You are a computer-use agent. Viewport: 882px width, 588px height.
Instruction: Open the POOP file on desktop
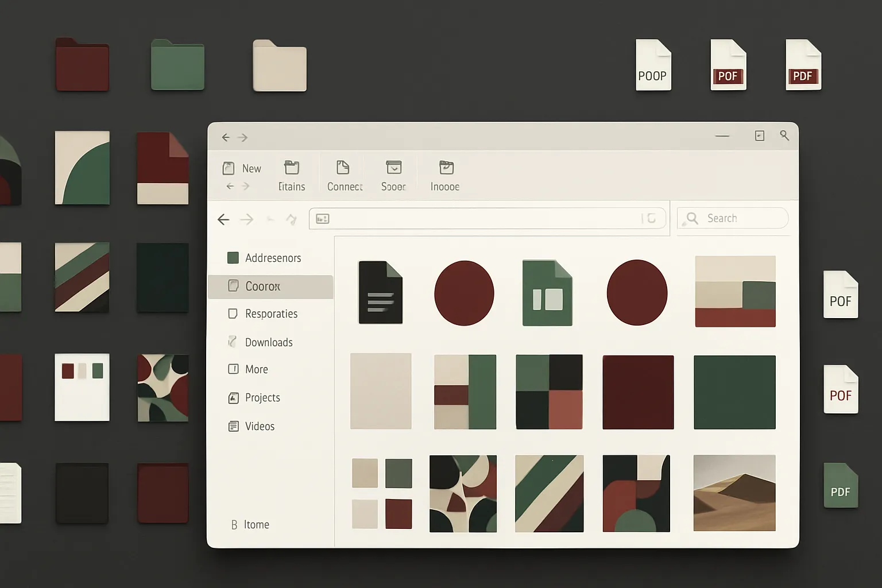tap(653, 65)
